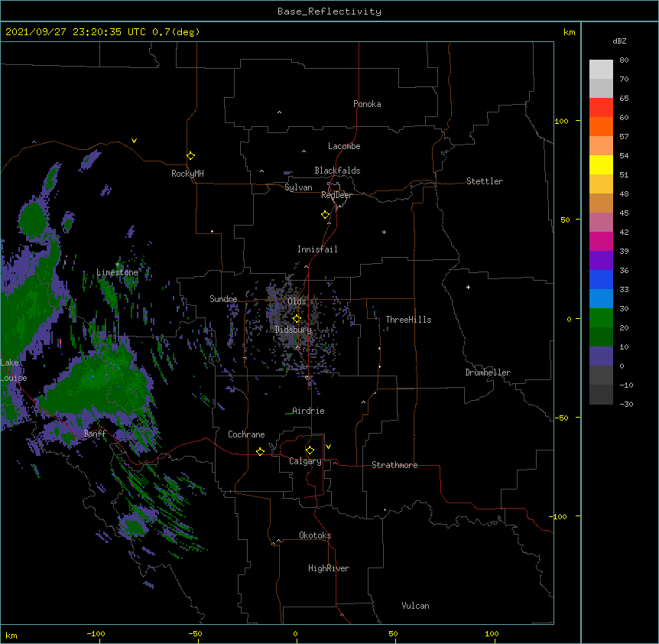Click the Banff town label
The width and height of the screenshot is (659, 644).
click(x=95, y=434)
